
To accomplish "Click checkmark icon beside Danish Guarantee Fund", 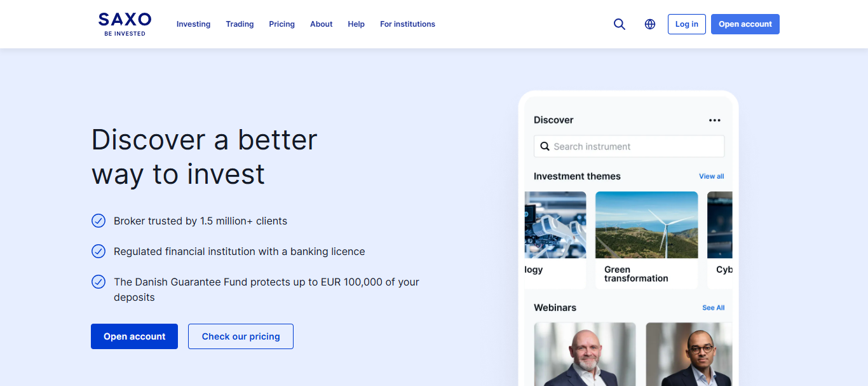I will tap(98, 282).
